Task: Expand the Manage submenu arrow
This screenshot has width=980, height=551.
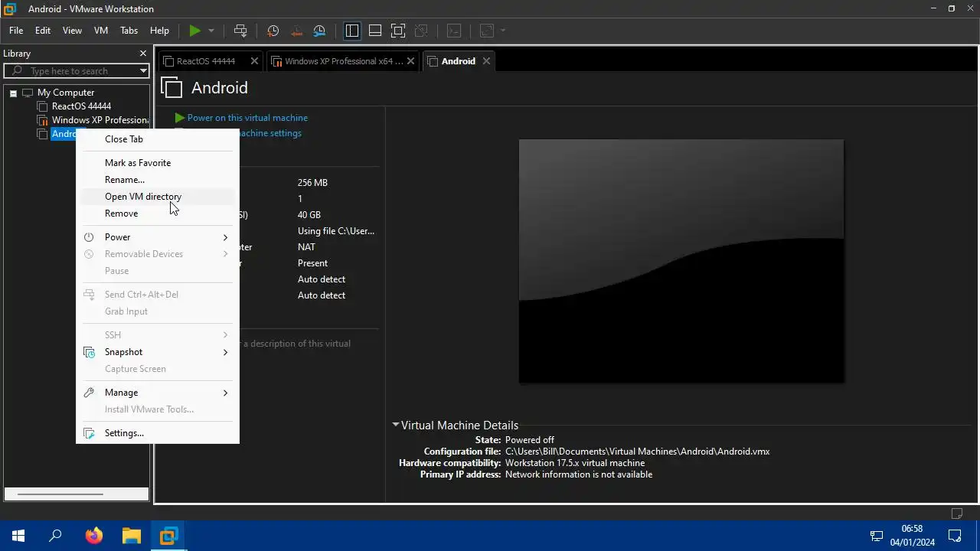Action: tap(225, 393)
